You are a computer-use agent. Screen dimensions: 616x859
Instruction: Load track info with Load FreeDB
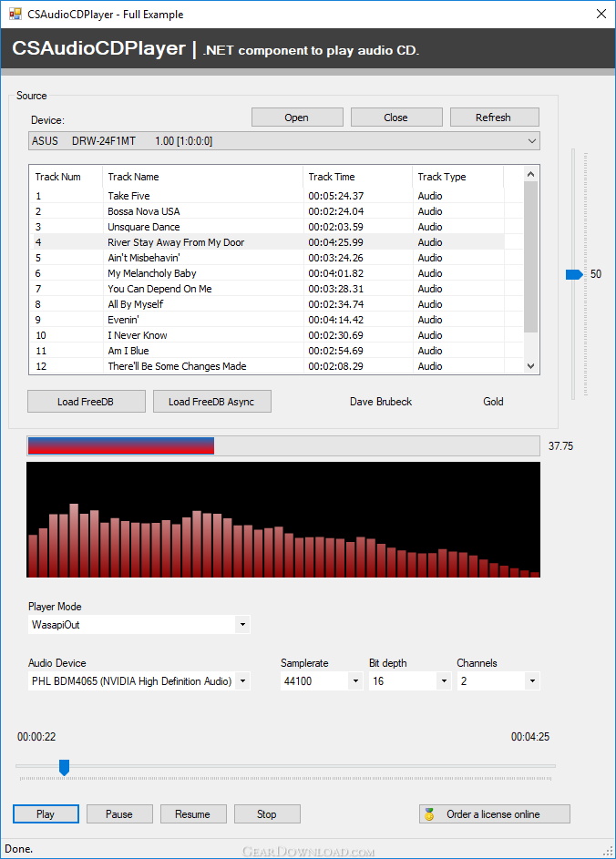(86, 402)
